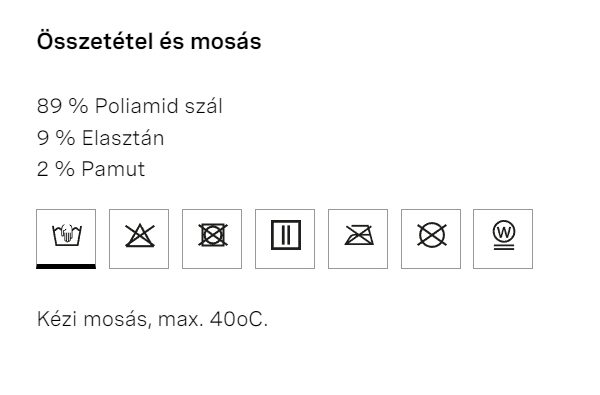Select the hand wash care icon

click(66, 239)
